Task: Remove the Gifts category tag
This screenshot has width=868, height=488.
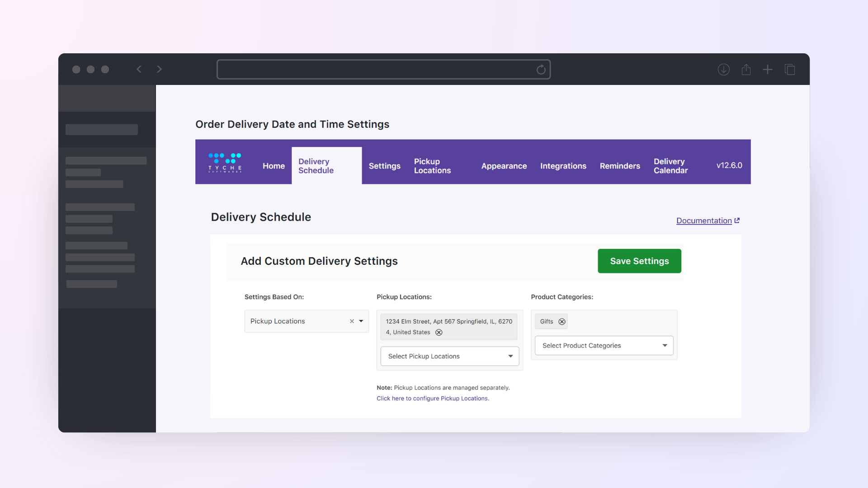Action: [x=562, y=322]
